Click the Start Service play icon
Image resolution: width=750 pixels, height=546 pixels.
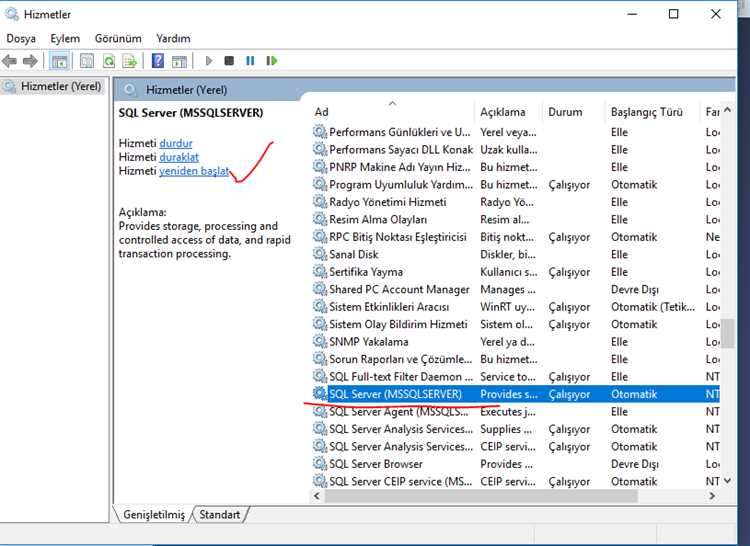pyautogui.click(x=209, y=61)
